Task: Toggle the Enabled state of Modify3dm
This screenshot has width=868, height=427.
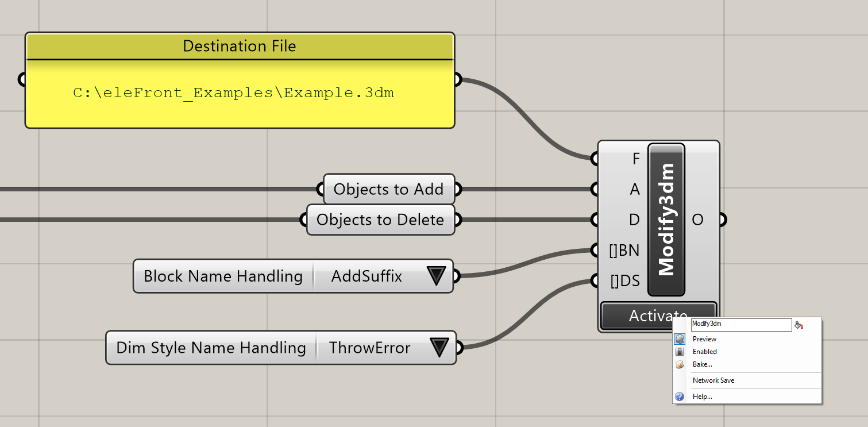Action: pos(704,351)
